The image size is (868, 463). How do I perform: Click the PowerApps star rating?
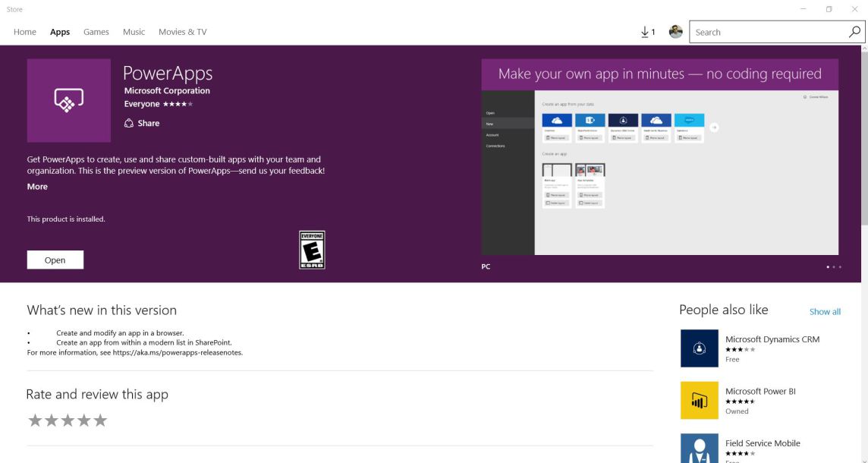178,104
